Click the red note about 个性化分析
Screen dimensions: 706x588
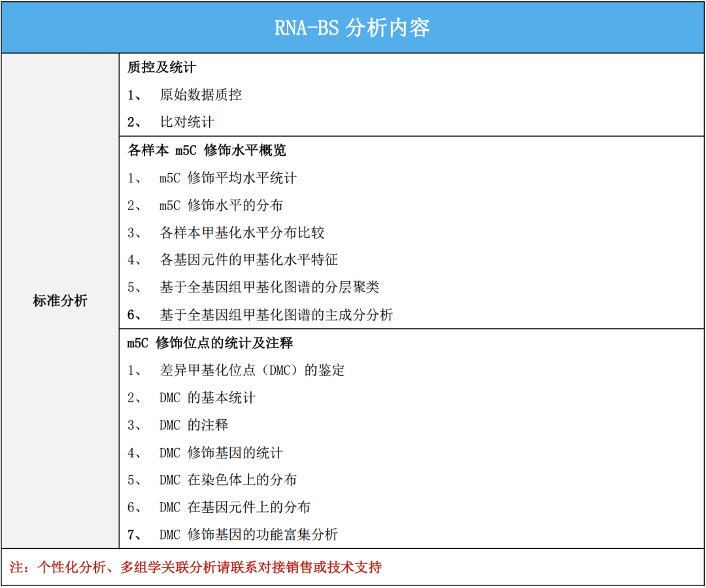coord(196,567)
